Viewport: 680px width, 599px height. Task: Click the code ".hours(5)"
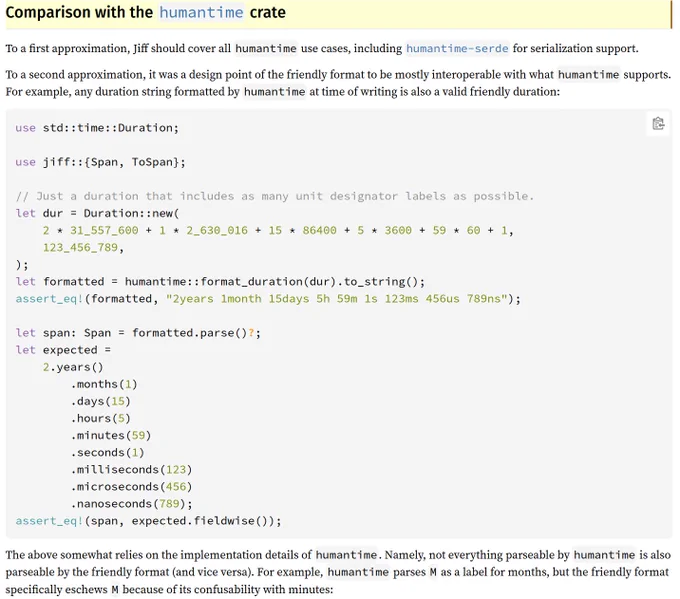[101, 418]
